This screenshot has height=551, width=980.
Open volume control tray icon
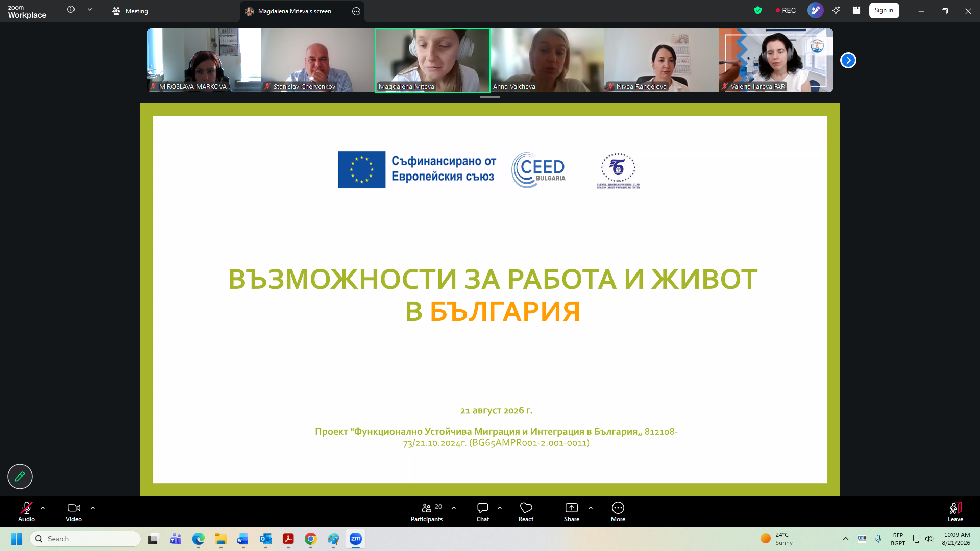[x=929, y=539]
